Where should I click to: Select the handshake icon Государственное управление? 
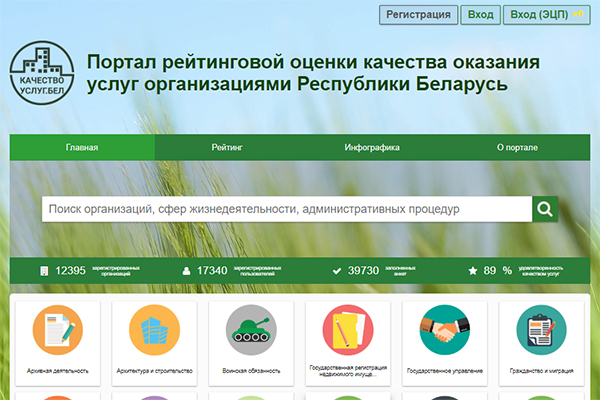coord(445,330)
